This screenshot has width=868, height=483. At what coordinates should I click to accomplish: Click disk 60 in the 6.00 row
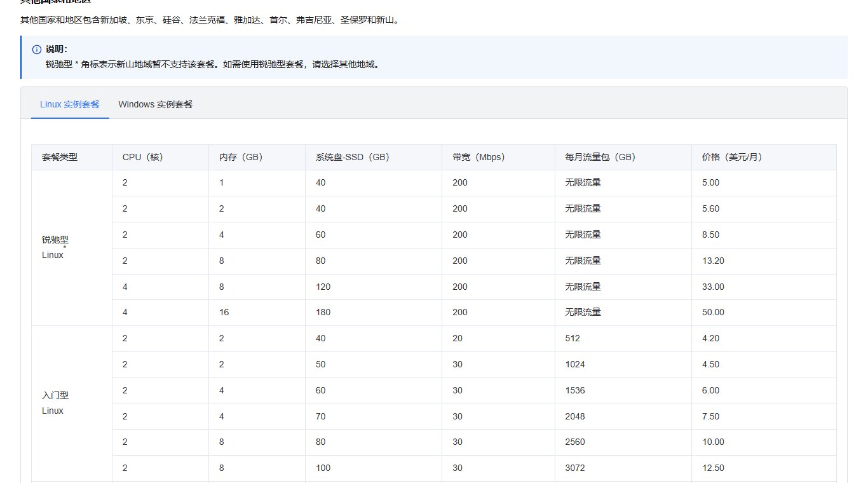pos(374,390)
